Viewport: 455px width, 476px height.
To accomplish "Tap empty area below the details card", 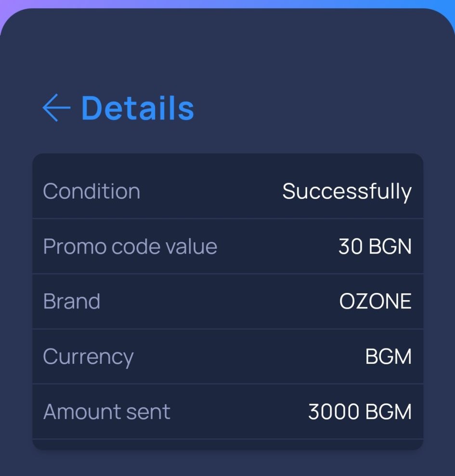I will [228, 463].
